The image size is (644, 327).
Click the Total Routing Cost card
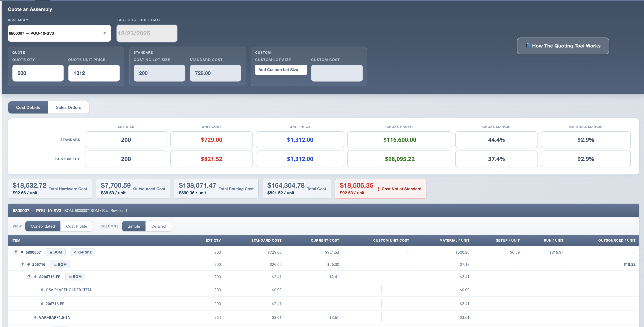pyautogui.click(x=216, y=189)
